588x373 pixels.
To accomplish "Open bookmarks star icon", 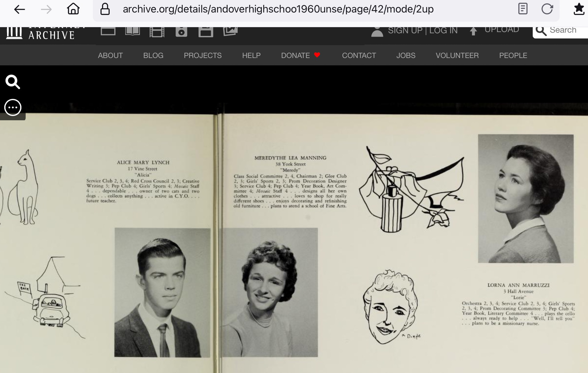I will pos(579,9).
